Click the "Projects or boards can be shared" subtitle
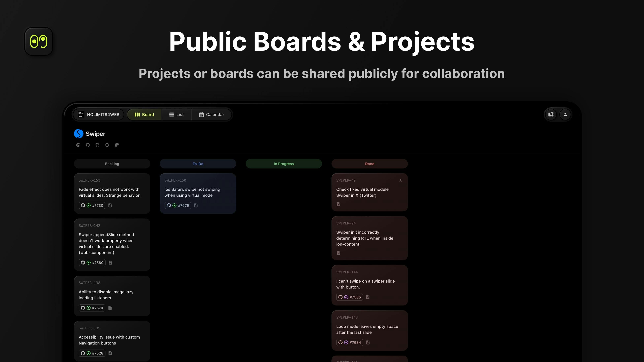The width and height of the screenshot is (644, 362). (x=322, y=74)
